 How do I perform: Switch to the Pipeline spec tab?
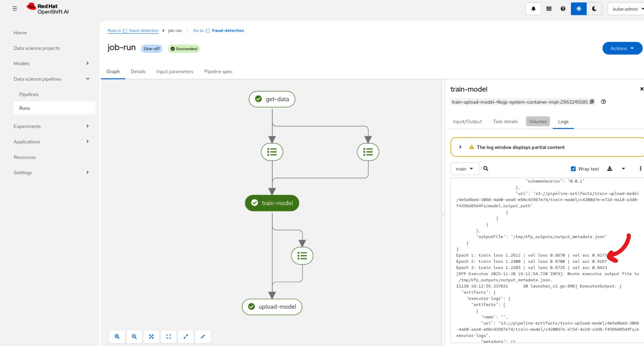click(218, 71)
